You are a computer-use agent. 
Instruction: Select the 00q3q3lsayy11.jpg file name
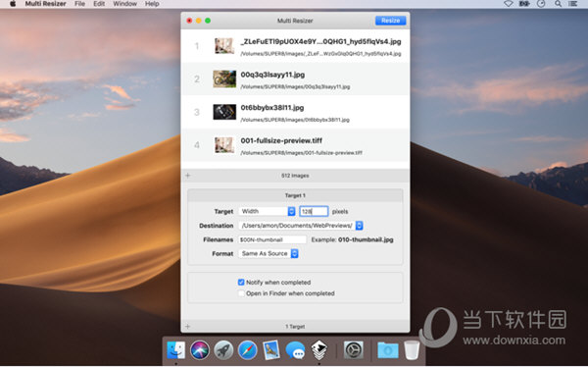pyautogui.click(x=272, y=75)
